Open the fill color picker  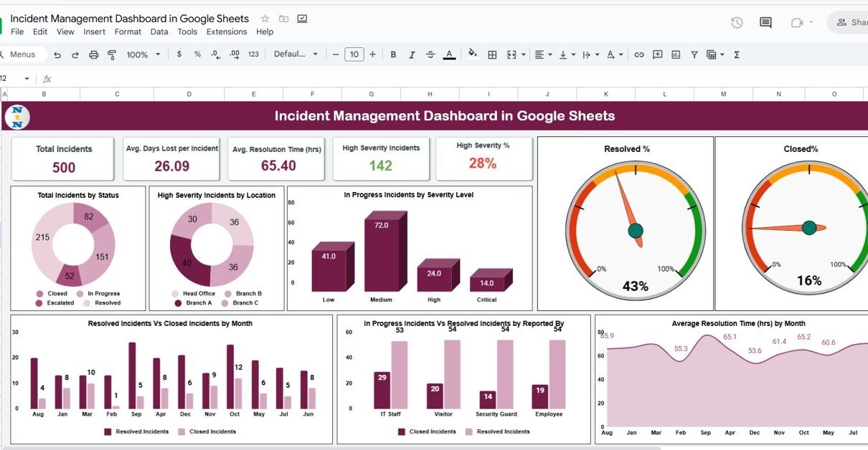[472, 54]
